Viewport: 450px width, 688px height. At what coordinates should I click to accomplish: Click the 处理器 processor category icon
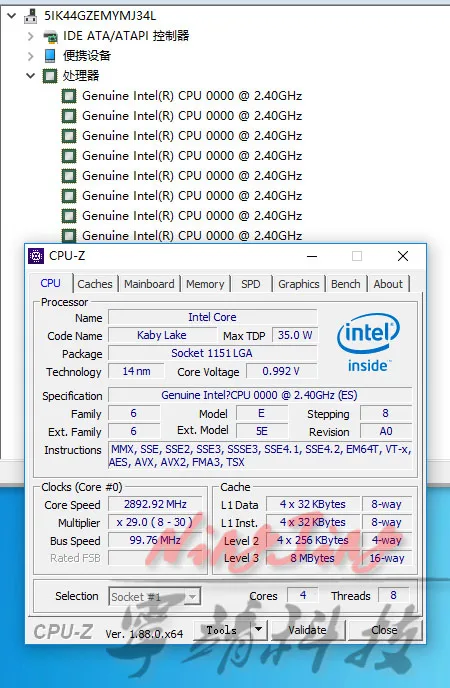[x=50, y=75]
